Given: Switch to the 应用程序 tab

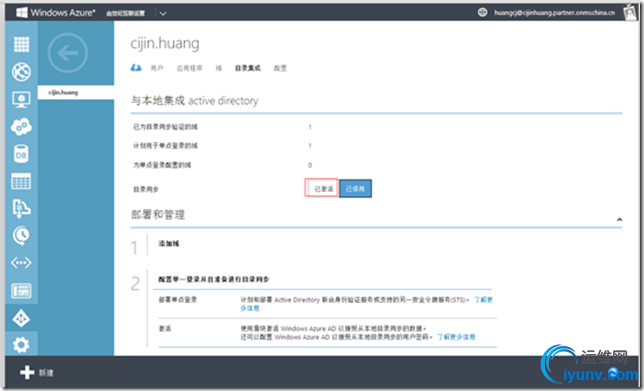Looking at the screenshot, I should point(189,68).
